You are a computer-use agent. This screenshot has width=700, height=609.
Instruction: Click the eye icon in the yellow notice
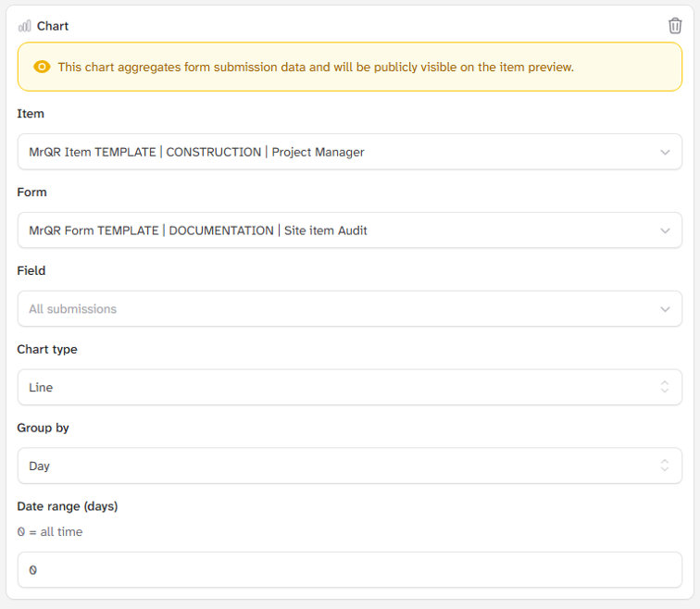pos(42,67)
